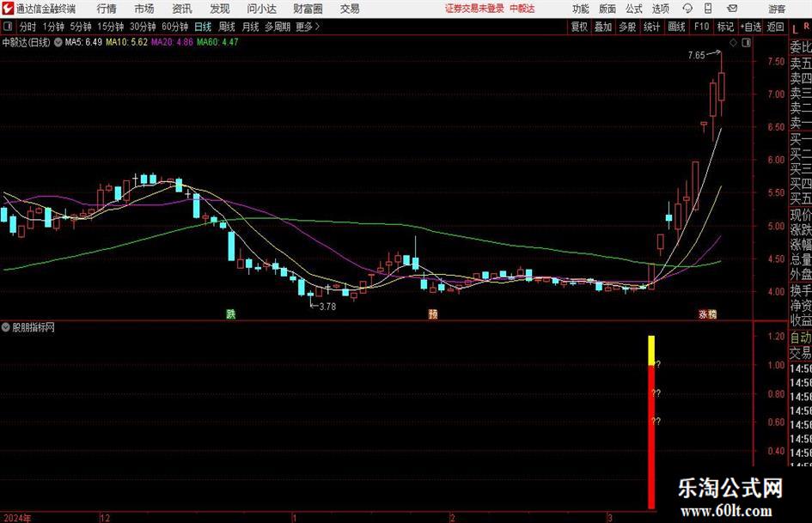Screen dimensions: 812x523
Task: Open the 问小达 menu
Action: tap(261, 9)
